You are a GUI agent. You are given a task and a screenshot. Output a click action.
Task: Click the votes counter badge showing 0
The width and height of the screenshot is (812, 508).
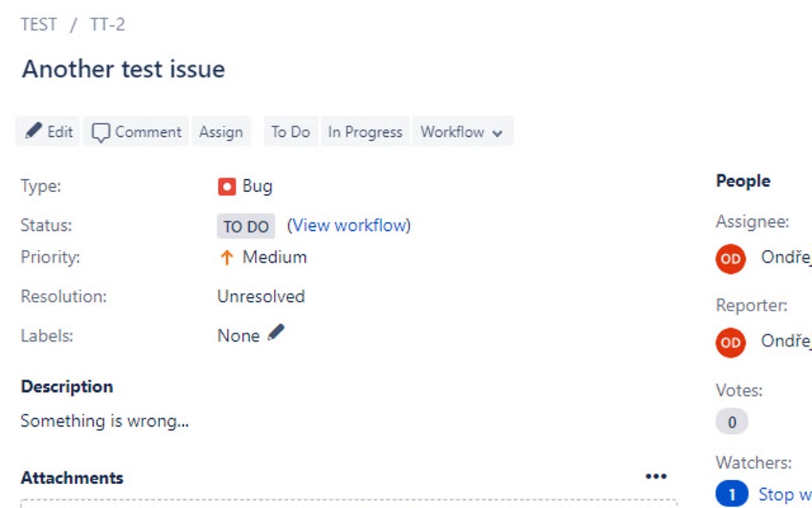731,422
